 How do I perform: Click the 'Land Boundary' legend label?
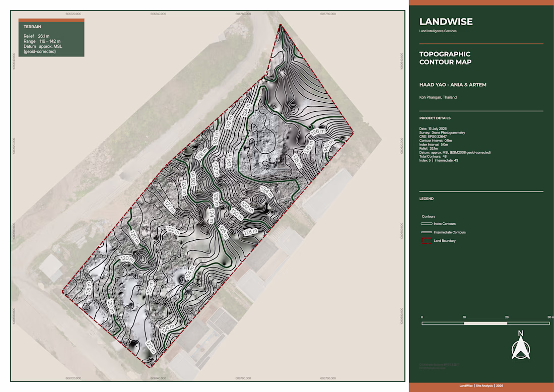tap(445, 241)
